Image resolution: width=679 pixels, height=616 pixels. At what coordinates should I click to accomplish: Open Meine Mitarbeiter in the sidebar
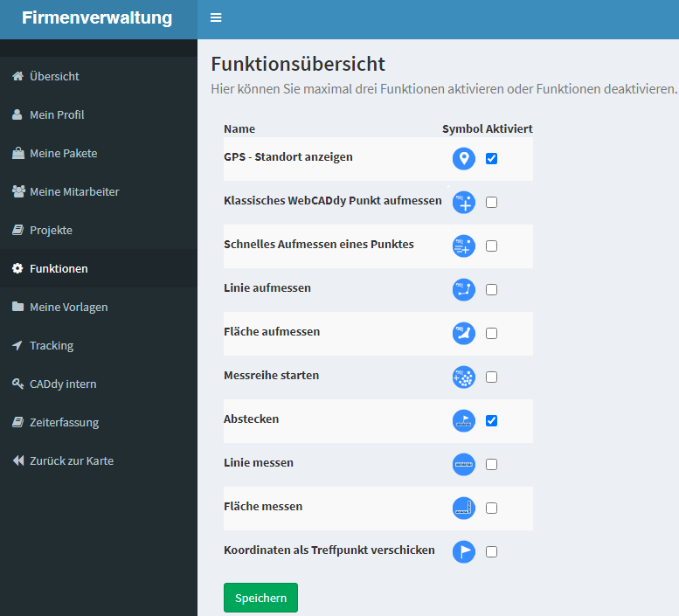74,191
